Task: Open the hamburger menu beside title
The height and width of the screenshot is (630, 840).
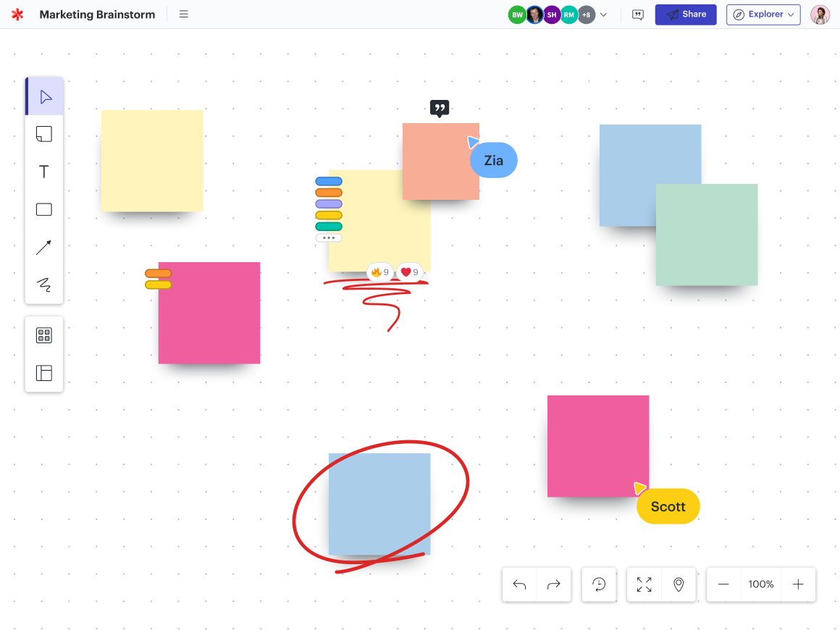Action: [184, 14]
